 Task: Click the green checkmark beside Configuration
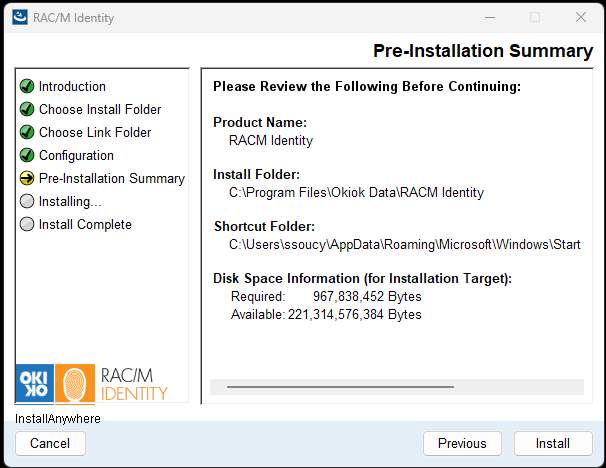click(27, 156)
